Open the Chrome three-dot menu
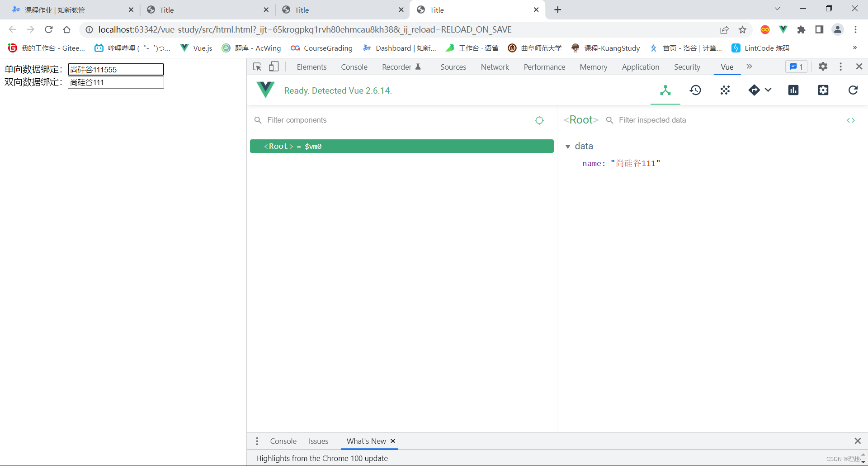Screen dimensions: 868x466 pos(855,29)
